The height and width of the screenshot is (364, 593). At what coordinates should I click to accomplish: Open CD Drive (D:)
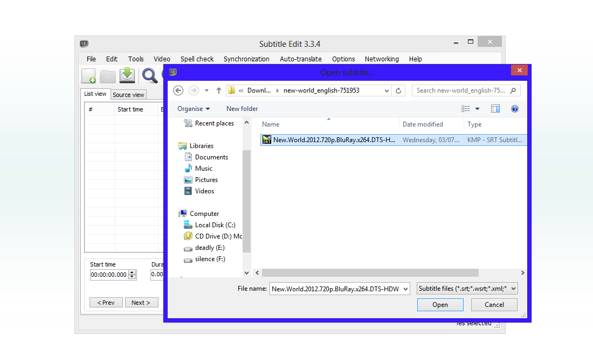[213, 236]
